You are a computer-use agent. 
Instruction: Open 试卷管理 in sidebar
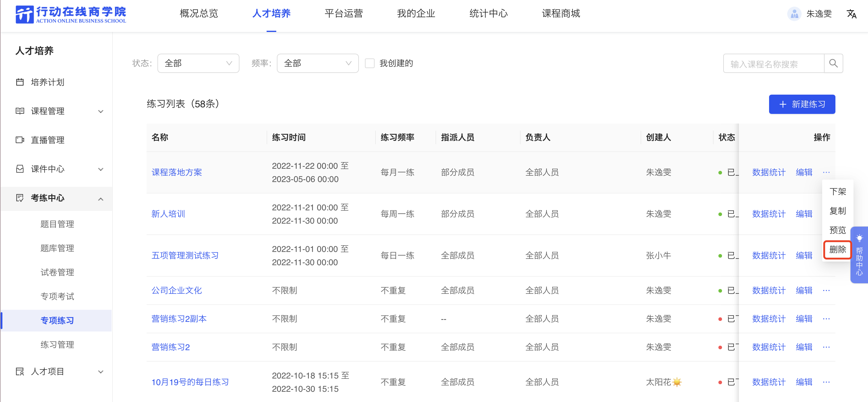click(x=57, y=272)
